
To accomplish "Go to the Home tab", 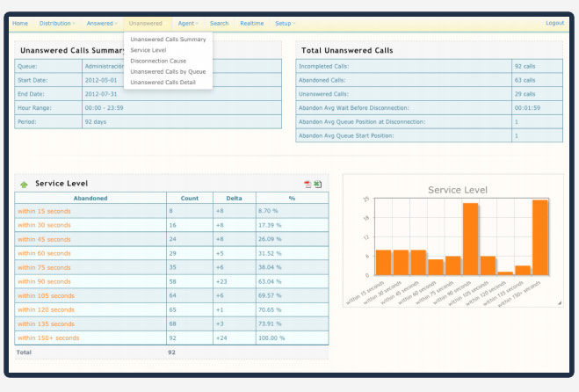I will (20, 23).
